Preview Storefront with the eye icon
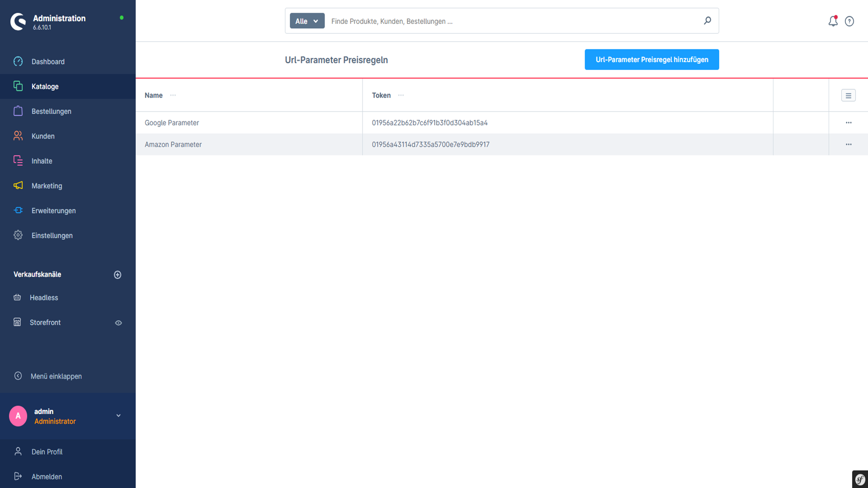Image resolution: width=868 pixels, height=488 pixels. click(118, 323)
